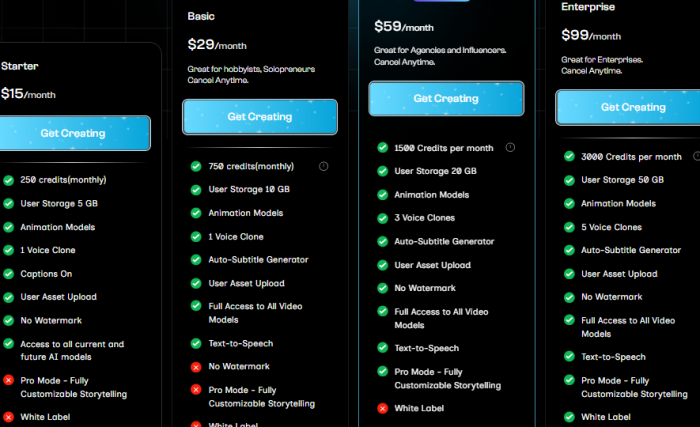Open info icon beside 1500 Credits per month

pos(510,148)
